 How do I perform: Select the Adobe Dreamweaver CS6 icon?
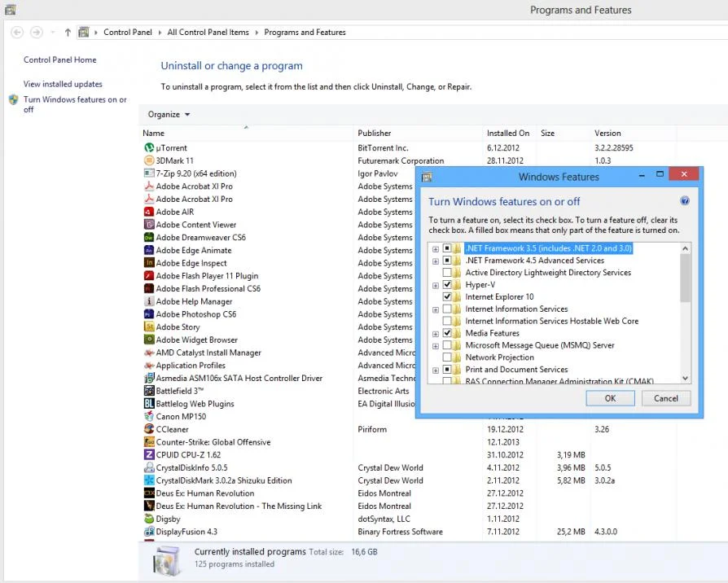[149, 238]
